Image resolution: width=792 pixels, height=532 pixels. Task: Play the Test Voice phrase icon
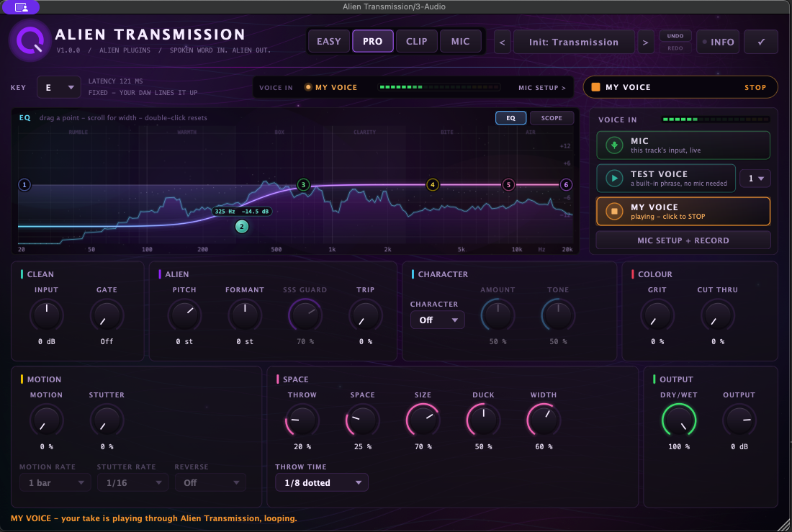pos(614,179)
